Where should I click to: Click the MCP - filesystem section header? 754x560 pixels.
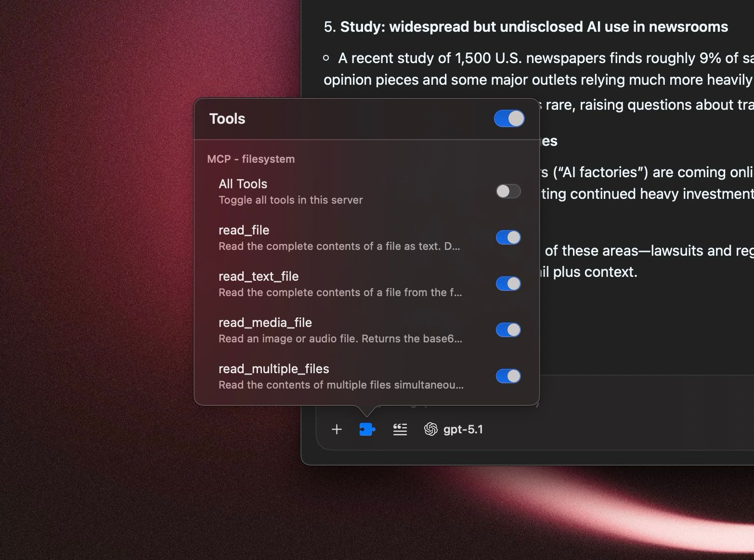pos(251,159)
